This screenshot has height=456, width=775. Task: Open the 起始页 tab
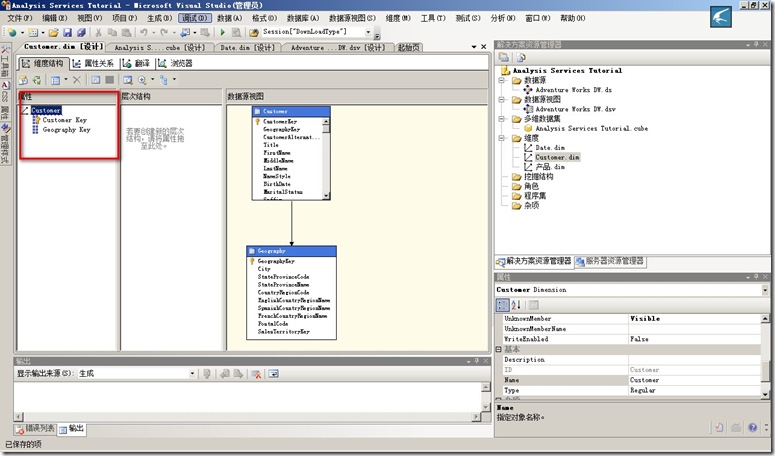pos(409,47)
